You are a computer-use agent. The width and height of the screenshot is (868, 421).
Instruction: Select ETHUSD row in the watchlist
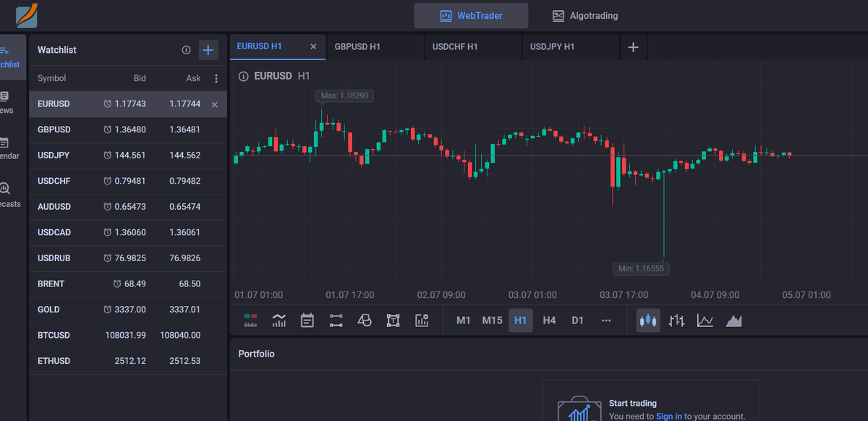[128, 361]
